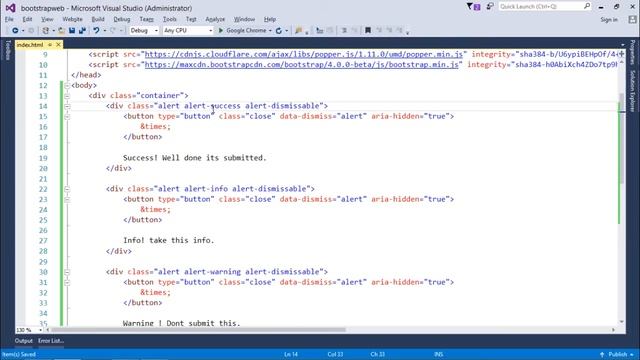Click the account picture icon near Sign in

click(632, 19)
